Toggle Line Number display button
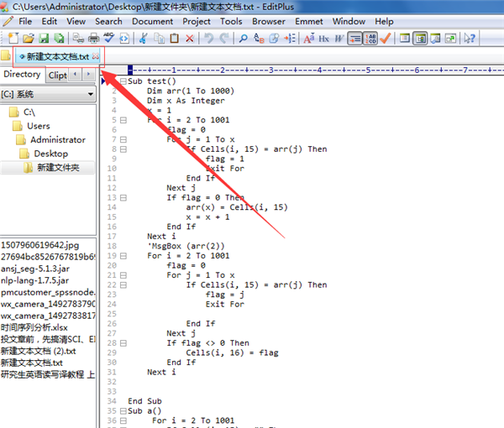The image size is (504, 428). (x=370, y=39)
